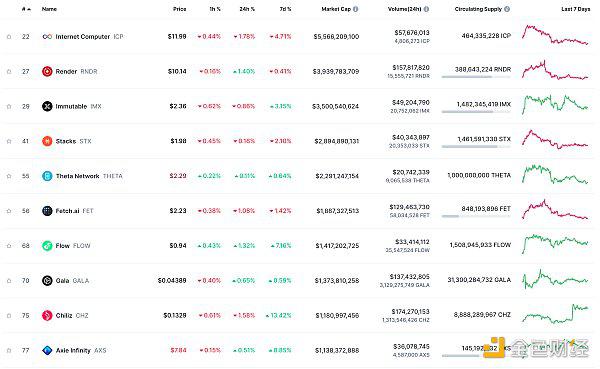Image resolution: width=600 pixels, height=369 pixels.
Task: Sort table by Name column header
Action: (x=49, y=9)
